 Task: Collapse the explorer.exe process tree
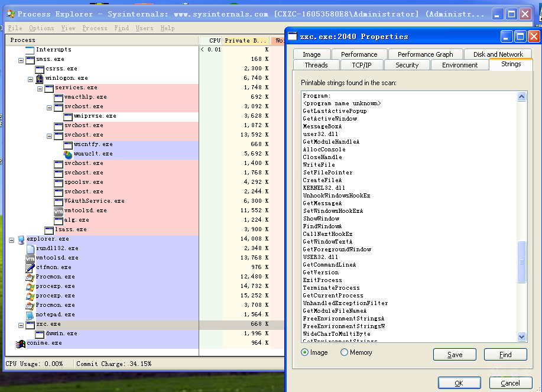point(11,240)
